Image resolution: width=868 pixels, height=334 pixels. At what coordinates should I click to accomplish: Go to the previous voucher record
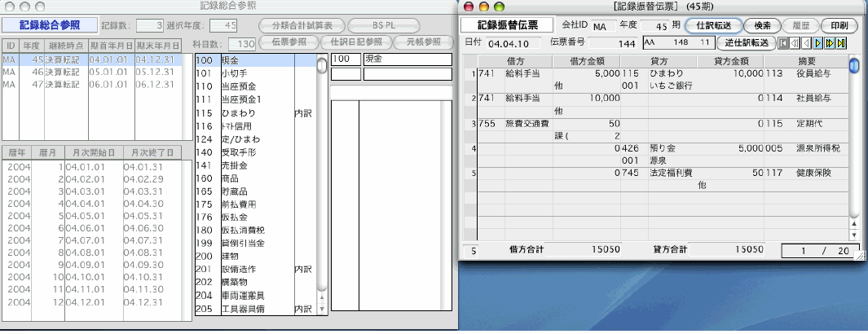tap(807, 43)
